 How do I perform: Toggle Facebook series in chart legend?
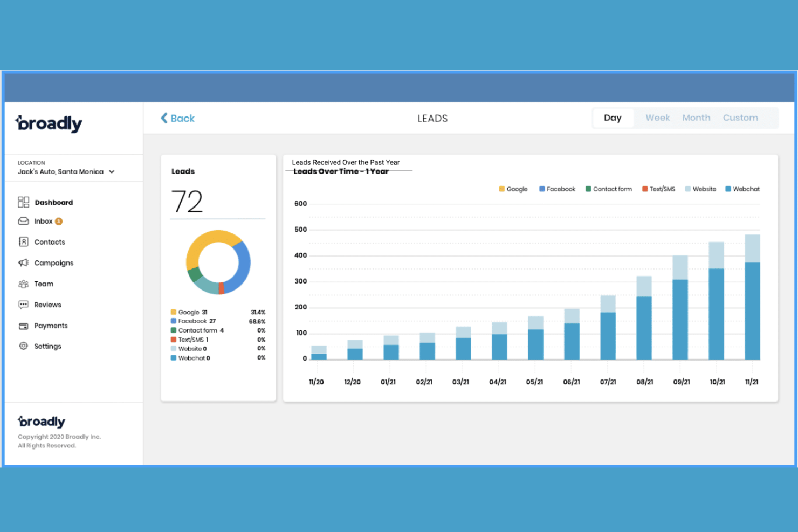pyautogui.click(x=557, y=189)
